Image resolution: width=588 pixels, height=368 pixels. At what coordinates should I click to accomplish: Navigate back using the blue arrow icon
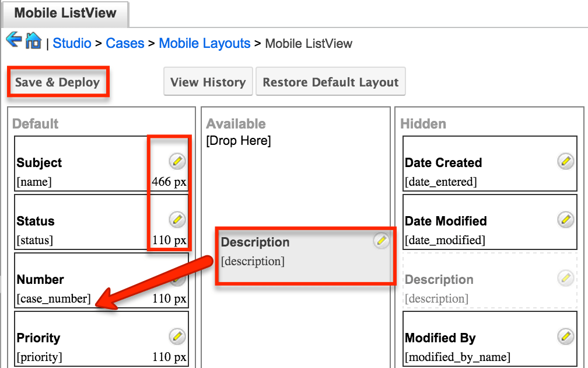(13, 41)
